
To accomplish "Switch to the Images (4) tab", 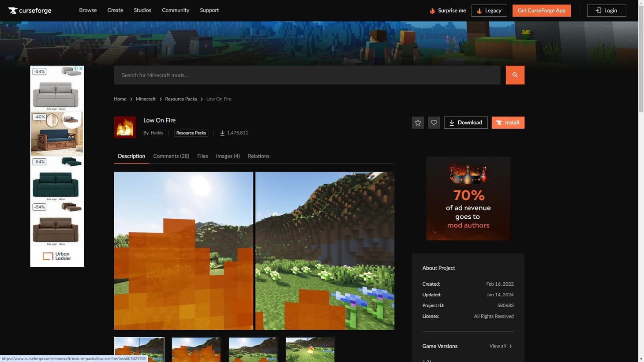I will (228, 156).
